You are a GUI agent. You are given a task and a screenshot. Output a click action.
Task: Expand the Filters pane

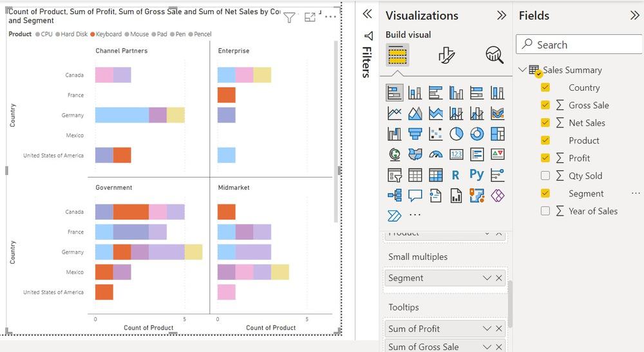click(x=368, y=14)
